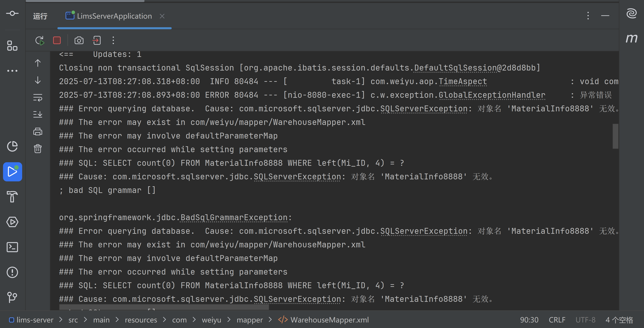Print console output with the printer icon
The height and width of the screenshot is (328, 644).
click(38, 132)
